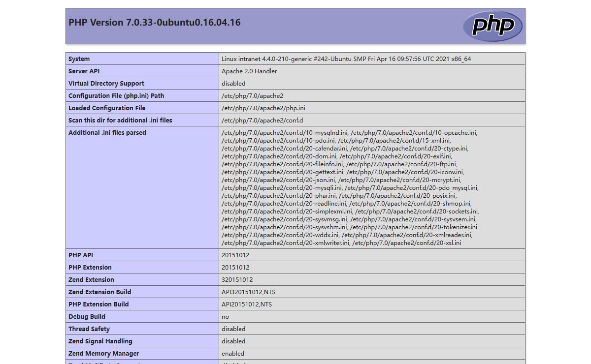Click the System row label
The height and width of the screenshot is (364, 591).
click(79, 59)
